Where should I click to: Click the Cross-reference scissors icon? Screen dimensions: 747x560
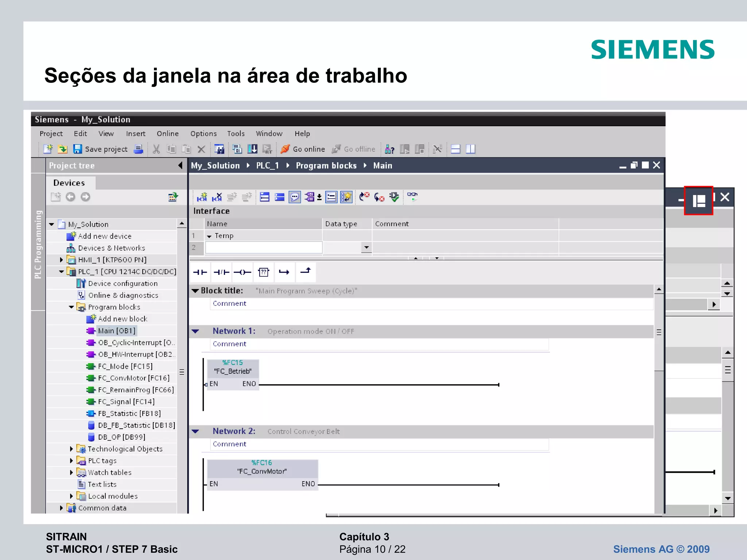click(437, 149)
